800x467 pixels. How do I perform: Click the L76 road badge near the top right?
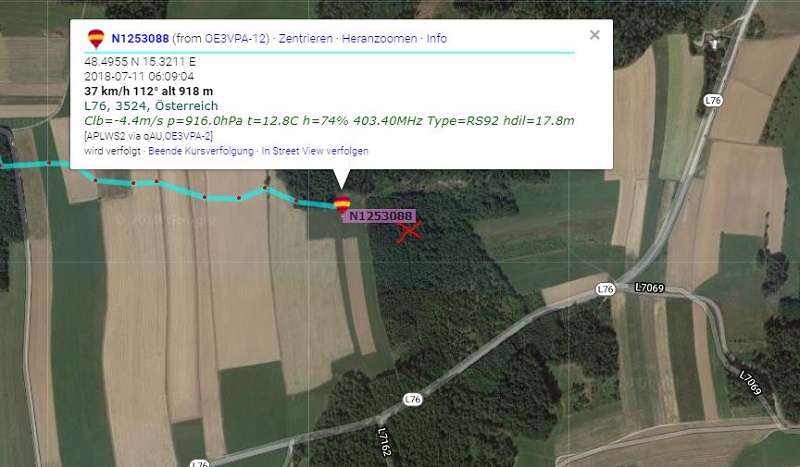713,101
